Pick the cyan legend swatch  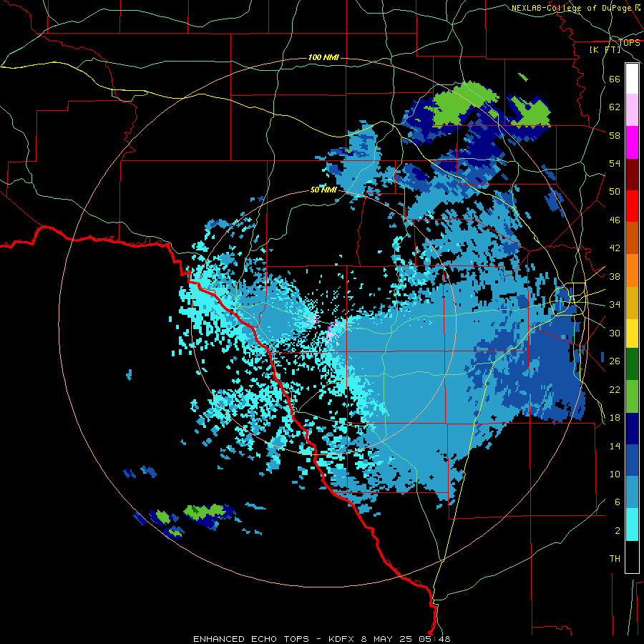coord(632,525)
